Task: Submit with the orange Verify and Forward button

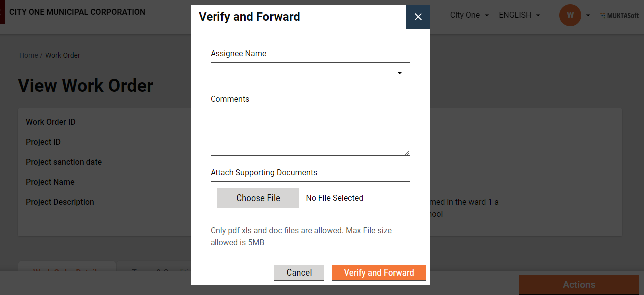Action: click(379, 272)
